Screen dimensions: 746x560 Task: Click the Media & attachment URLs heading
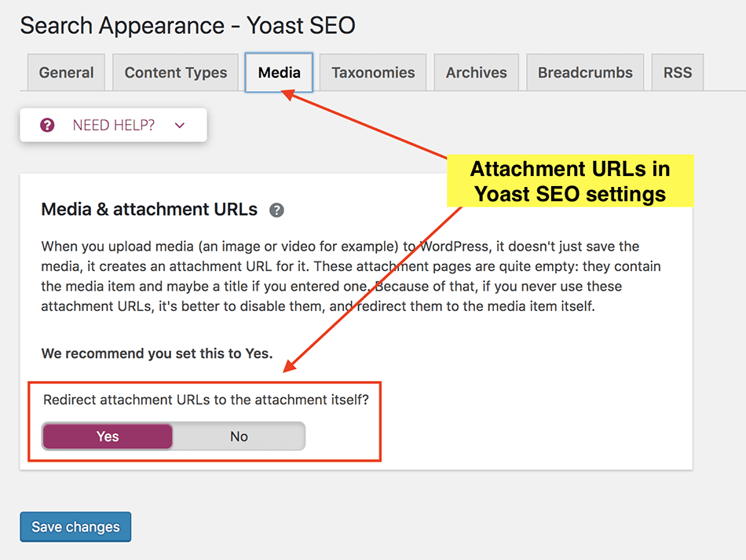149,210
